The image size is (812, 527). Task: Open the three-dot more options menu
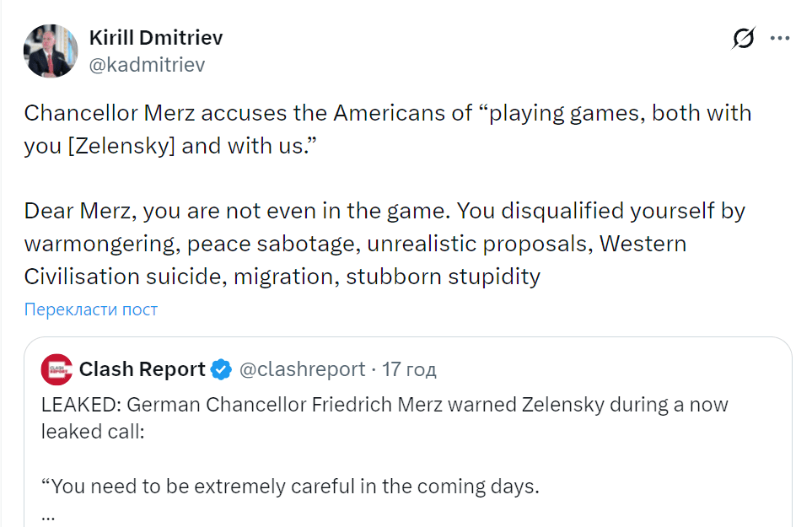(781, 39)
